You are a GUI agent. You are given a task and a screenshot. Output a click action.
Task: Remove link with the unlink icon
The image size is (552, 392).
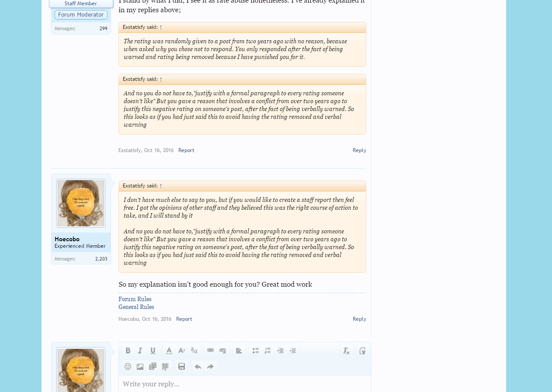click(x=223, y=350)
